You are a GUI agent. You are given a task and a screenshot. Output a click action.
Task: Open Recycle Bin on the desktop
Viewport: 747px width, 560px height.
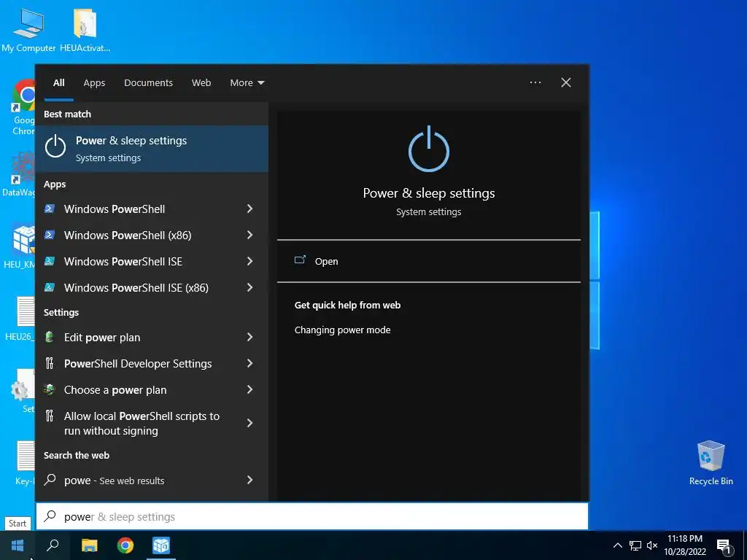(x=711, y=463)
